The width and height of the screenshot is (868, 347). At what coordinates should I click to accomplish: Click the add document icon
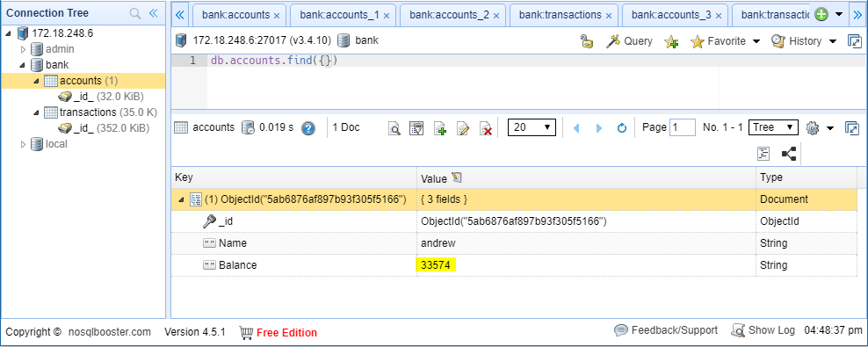[x=440, y=128]
